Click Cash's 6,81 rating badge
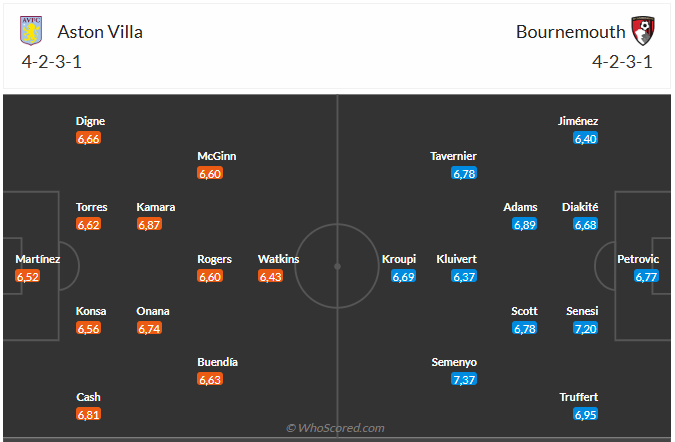The height and width of the screenshot is (442, 675). (x=89, y=414)
